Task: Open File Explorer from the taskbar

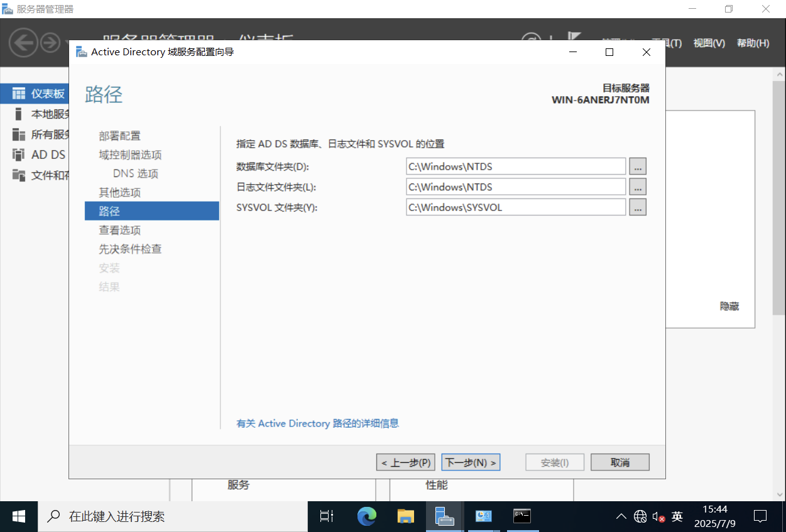Action: point(406,516)
